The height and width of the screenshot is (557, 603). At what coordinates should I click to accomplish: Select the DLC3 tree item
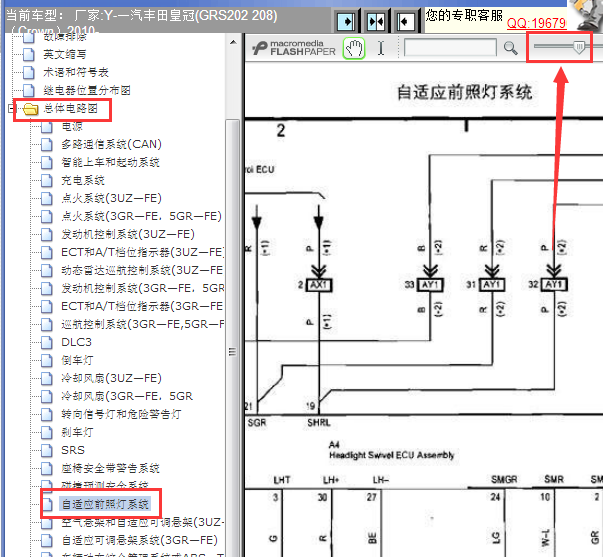pos(76,342)
